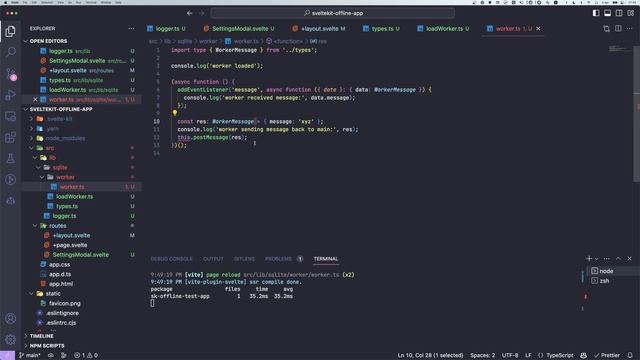Toggle primary side bar layout icon
640x360 pixels.
596,13
